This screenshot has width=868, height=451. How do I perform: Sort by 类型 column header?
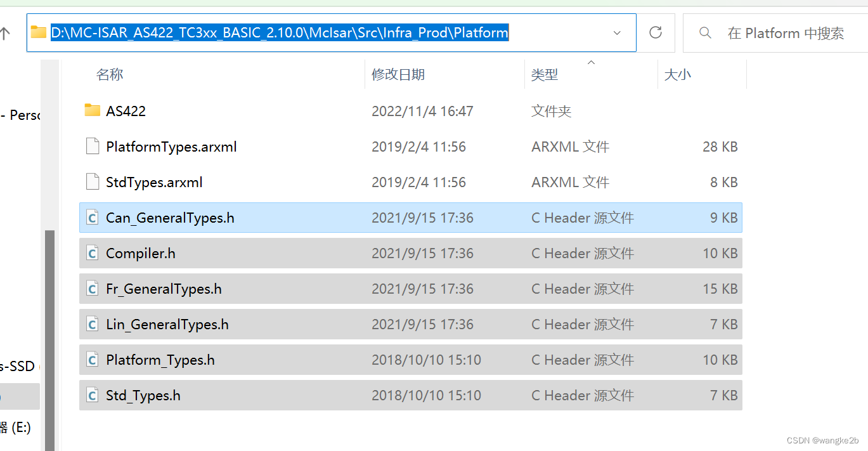click(545, 74)
